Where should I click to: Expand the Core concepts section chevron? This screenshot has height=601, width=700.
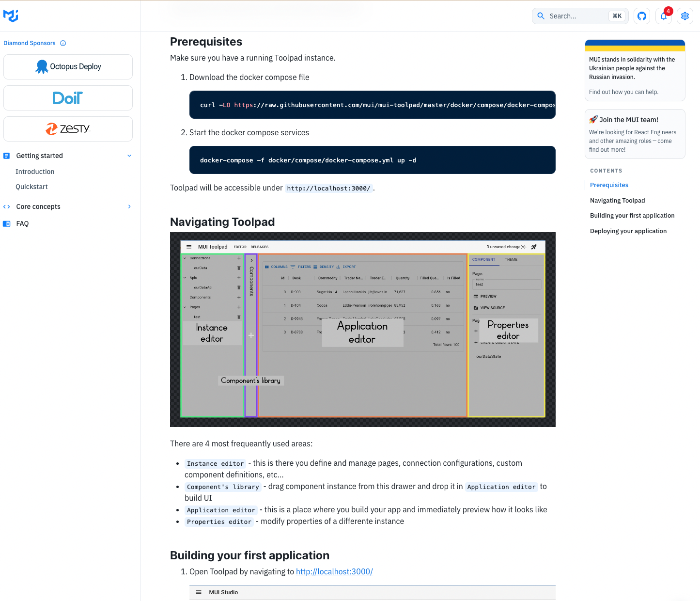tap(129, 206)
